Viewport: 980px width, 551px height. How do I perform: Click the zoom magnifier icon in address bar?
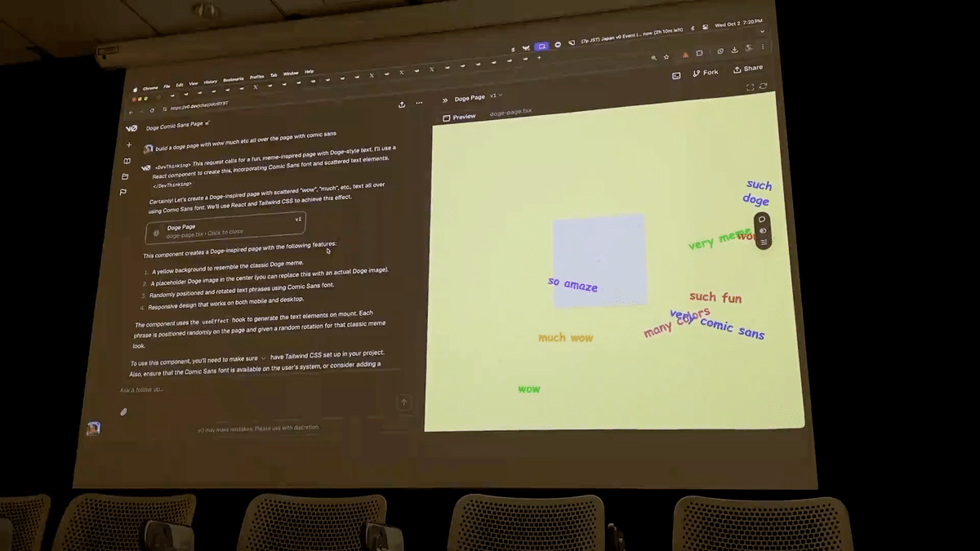coord(653,58)
